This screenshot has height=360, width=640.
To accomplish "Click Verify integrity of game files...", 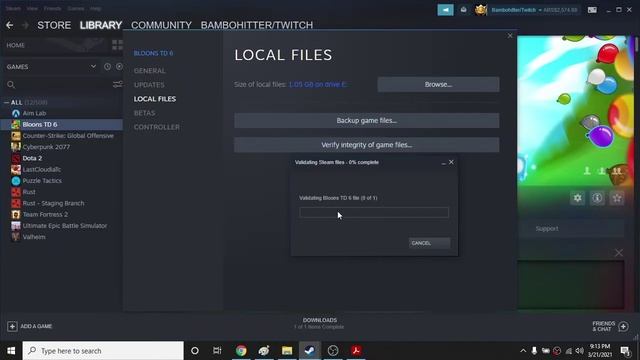I will coord(367,145).
